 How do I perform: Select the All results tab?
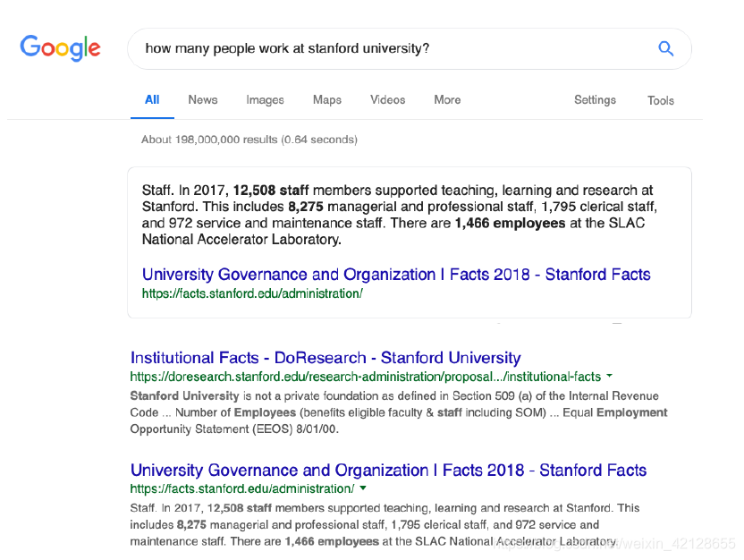tap(152, 99)
